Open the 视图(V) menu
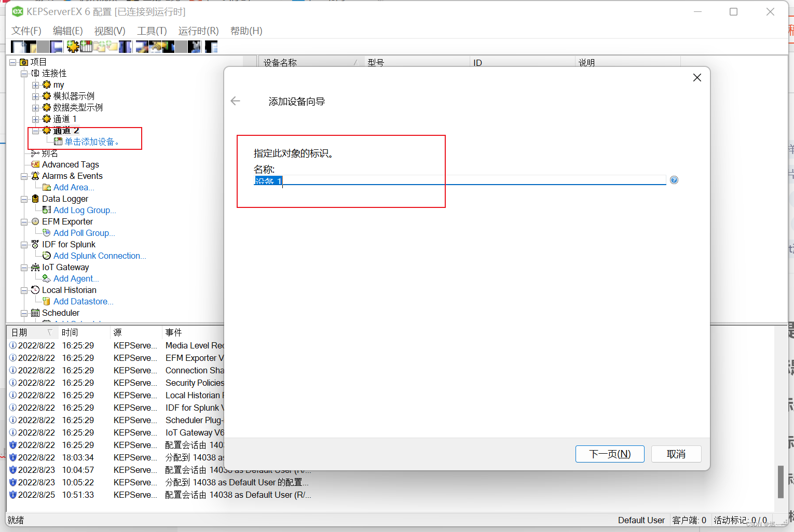 coord(110,31)
